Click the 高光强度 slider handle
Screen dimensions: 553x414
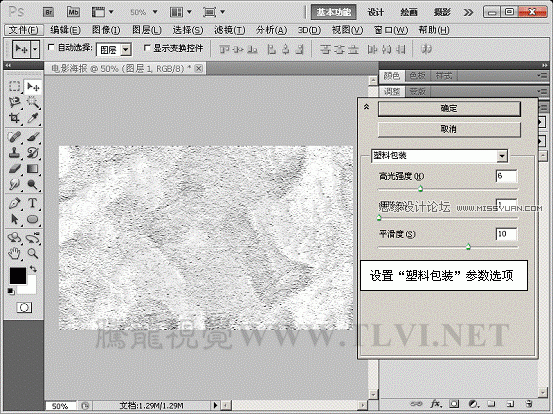point(420,189)
